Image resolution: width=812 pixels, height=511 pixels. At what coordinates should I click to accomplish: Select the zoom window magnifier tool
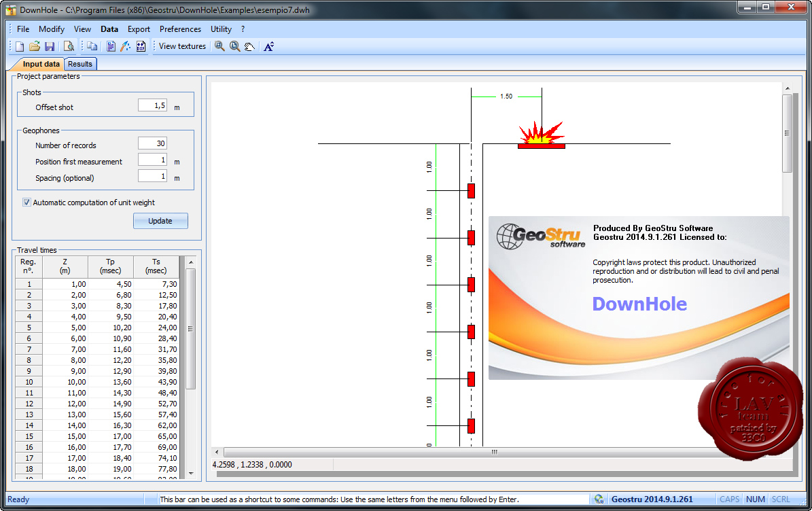point(219,47)
